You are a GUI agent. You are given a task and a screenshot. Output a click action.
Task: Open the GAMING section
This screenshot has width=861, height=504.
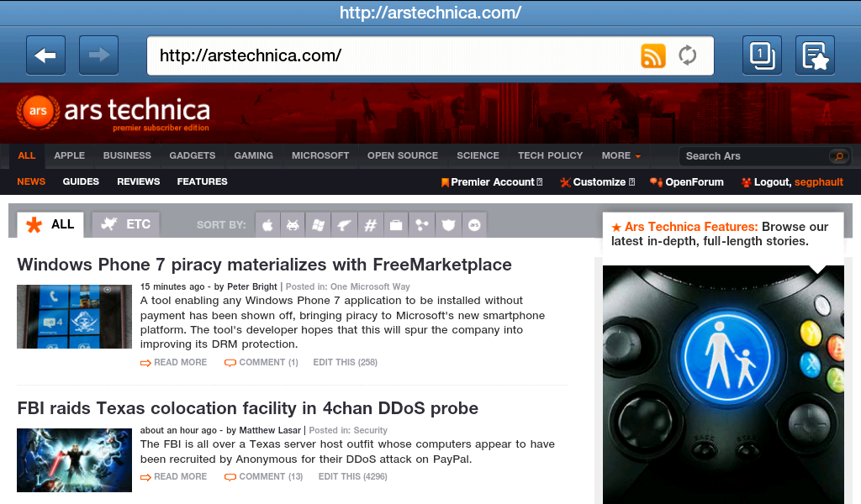pos(254,155)
